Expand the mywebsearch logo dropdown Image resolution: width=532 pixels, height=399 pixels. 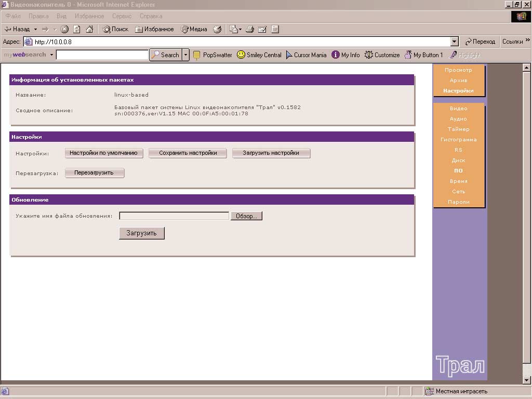[51, 55]
